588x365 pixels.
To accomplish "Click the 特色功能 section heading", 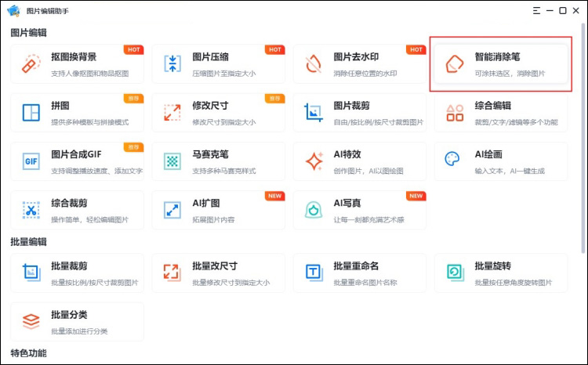I will click(28, 353).
